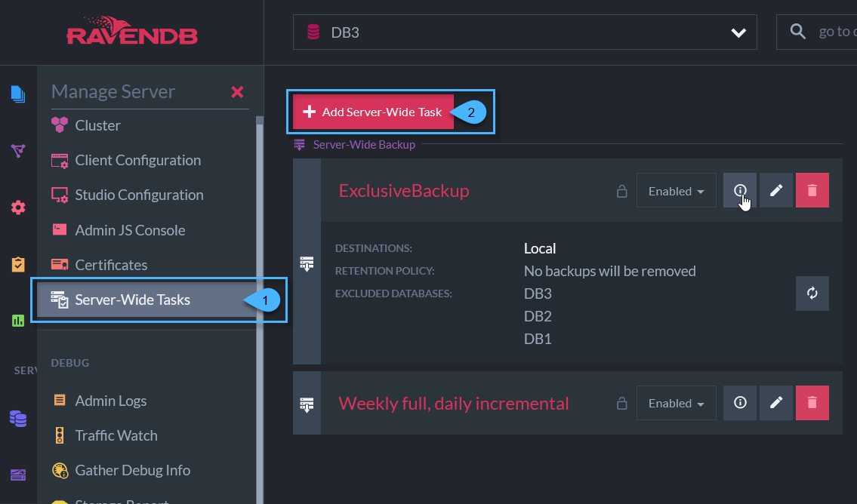Click the Manage Server heading
857x504 pixels.
(113, 92)
